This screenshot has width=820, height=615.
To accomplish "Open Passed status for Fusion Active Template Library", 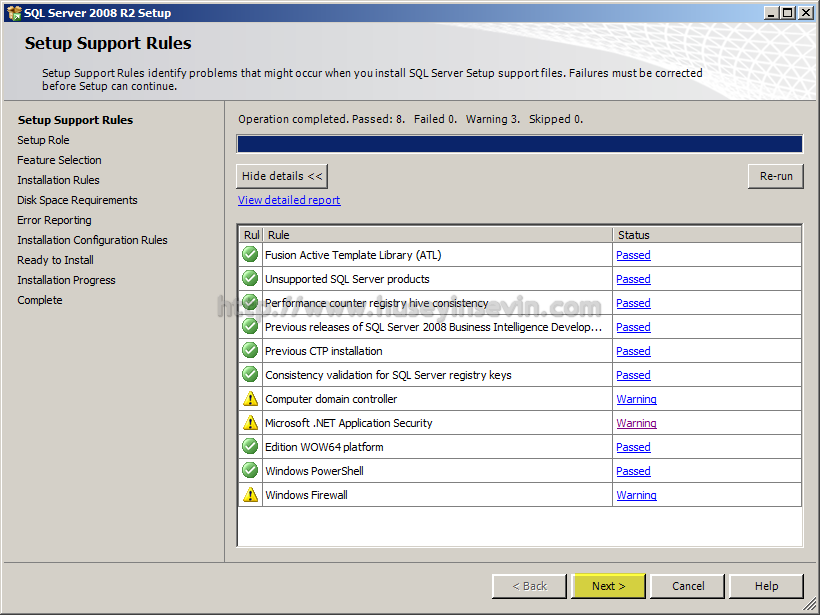I will [x=633, y=255].
